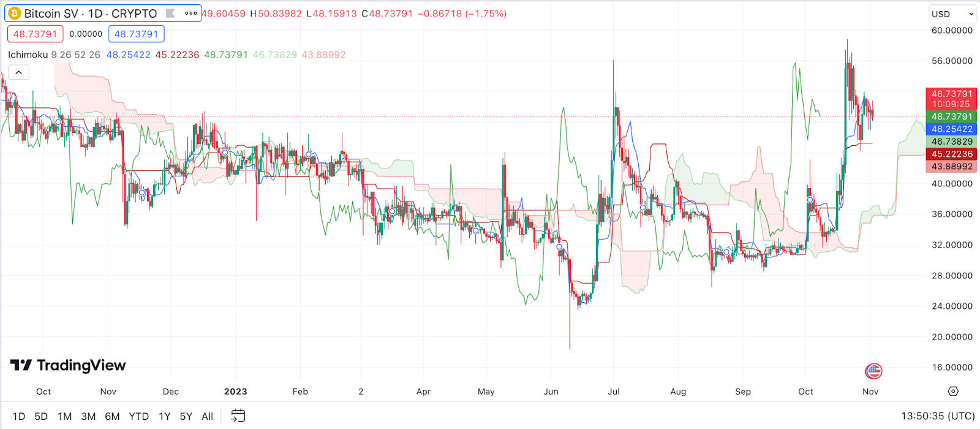Open the three-dot more menu in legend

coord(190,13)
